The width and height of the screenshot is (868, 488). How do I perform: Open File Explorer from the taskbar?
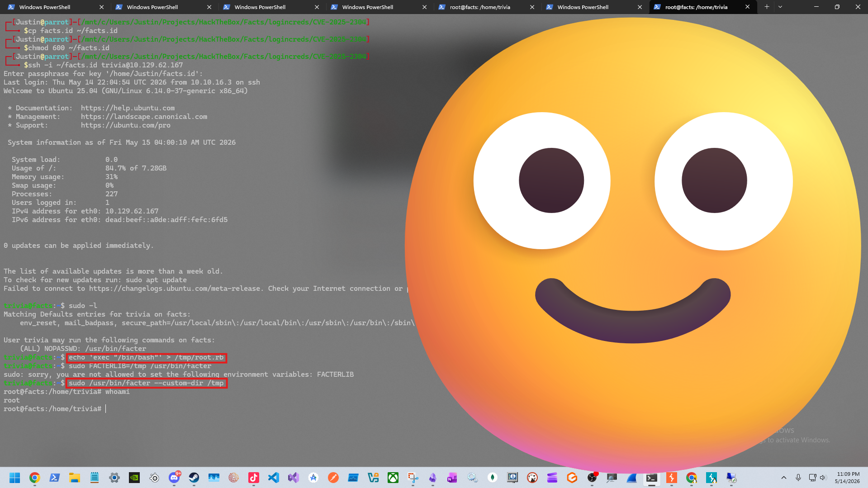(x=75, y=478)
